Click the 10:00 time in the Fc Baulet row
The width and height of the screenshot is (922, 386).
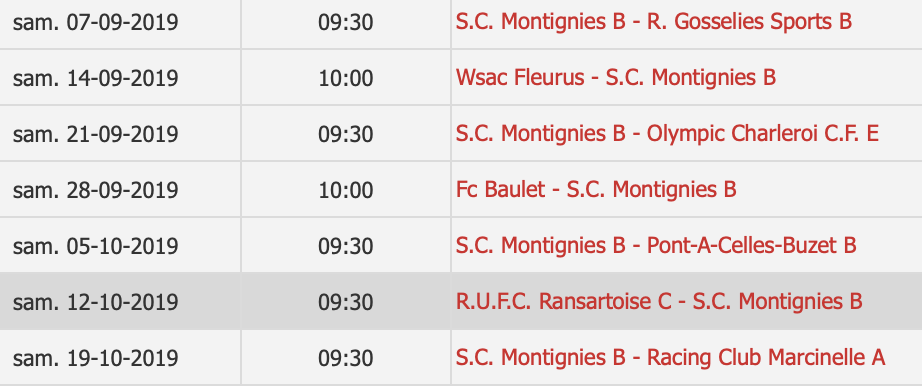click(x=346, y=191)
